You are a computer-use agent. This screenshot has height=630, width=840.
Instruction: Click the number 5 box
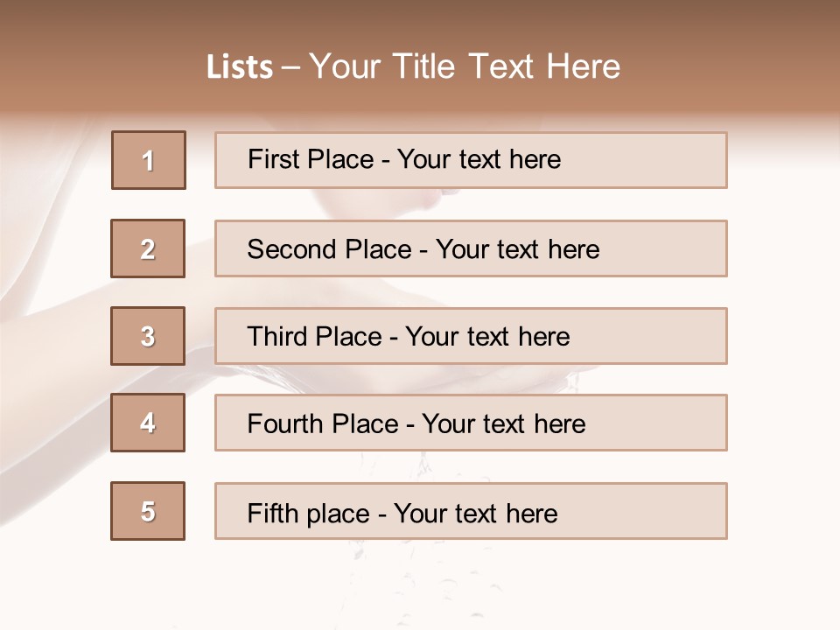[148, 511]
